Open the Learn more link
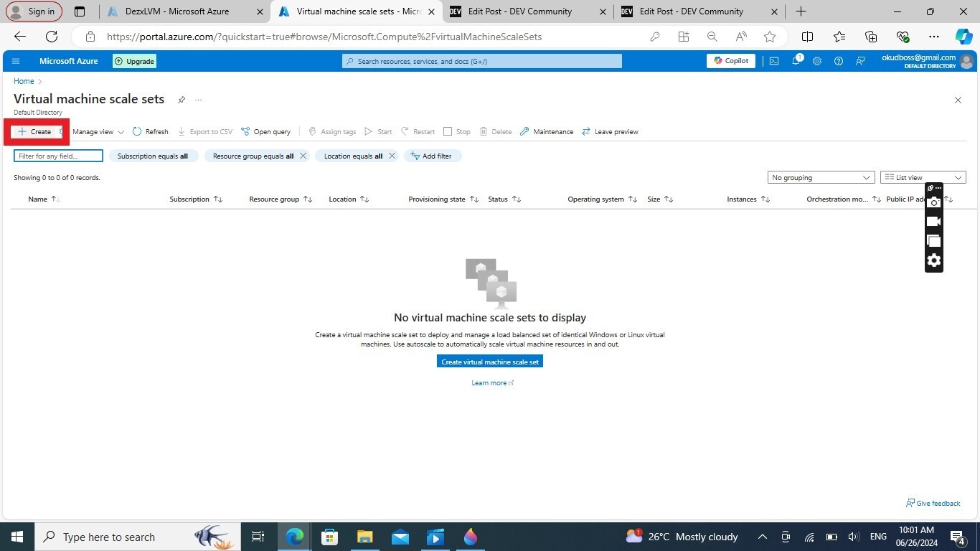The height and width of the screenshot is (551, 980). coord(493,382)
